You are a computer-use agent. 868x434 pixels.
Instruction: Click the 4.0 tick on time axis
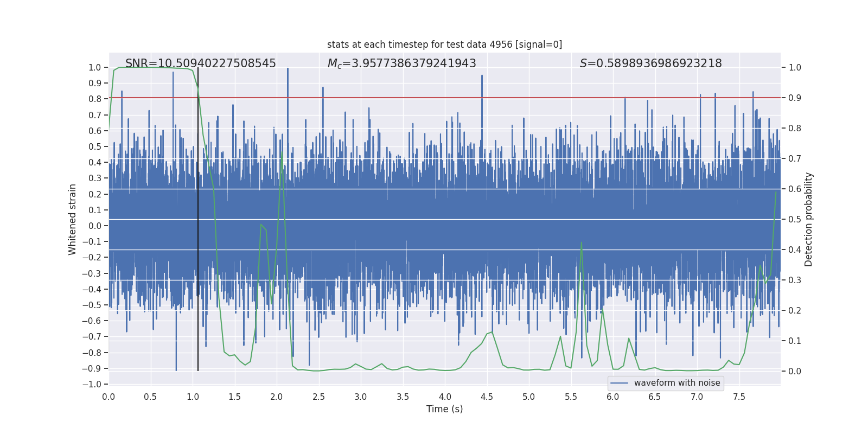point(445,397)
